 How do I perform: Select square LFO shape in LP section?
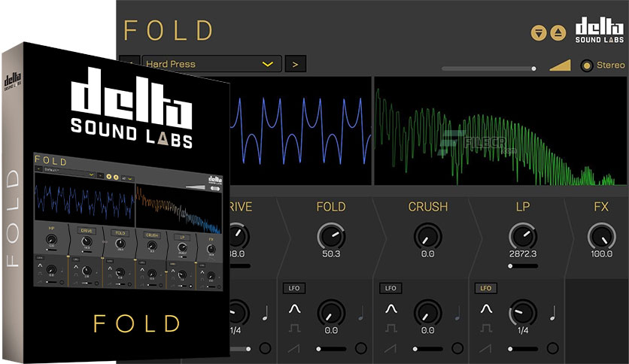[486, 329]
